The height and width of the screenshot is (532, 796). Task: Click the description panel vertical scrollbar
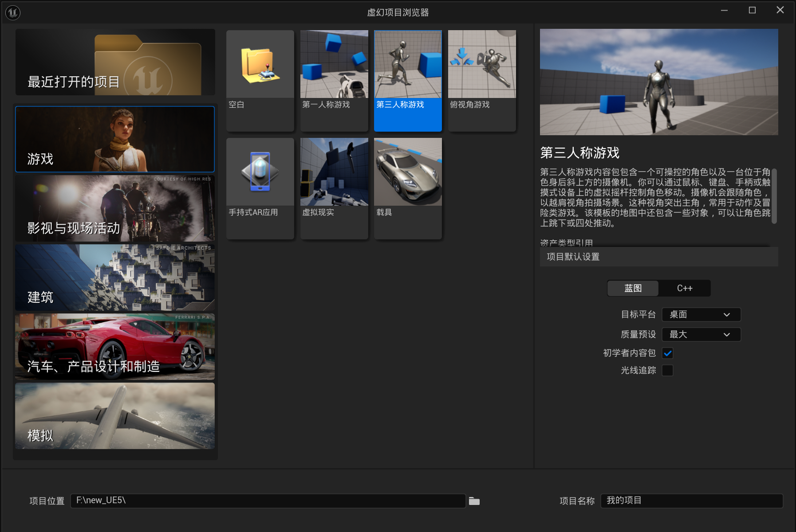point(774,196)
